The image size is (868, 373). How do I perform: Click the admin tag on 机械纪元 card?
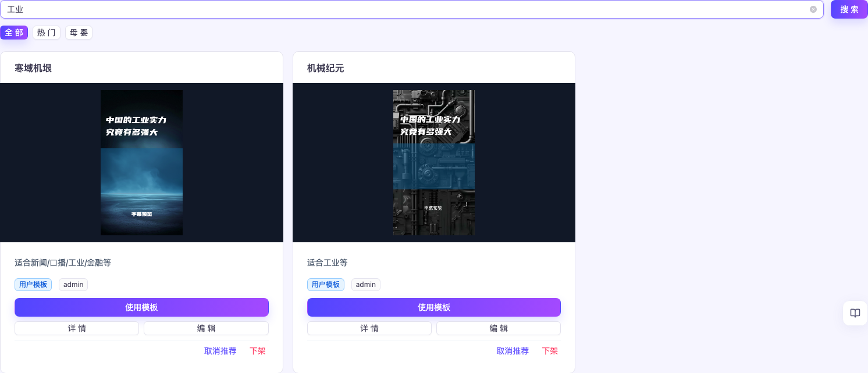tap(366, 285)
